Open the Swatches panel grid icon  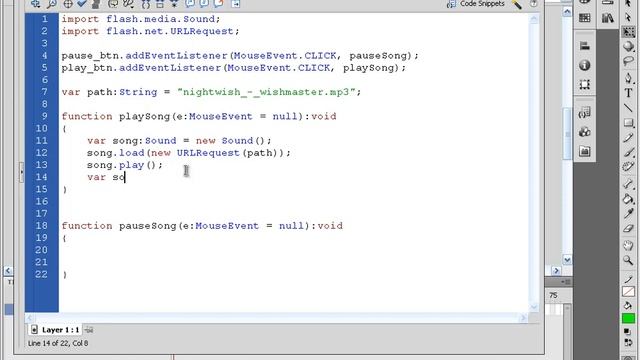pos(584,18)
